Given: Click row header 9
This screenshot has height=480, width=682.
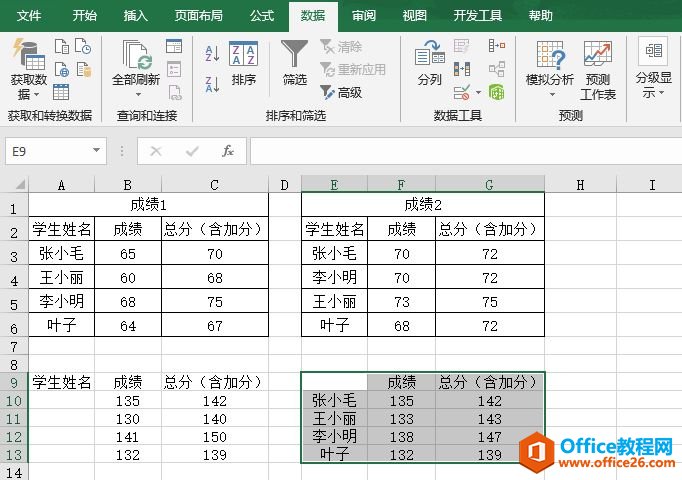Looking at the screenshot, I should 13,382.
